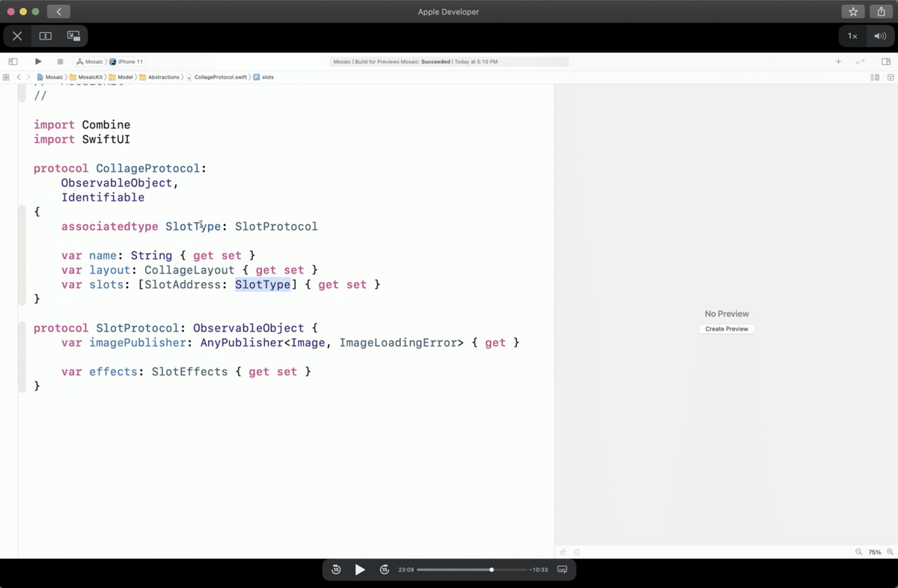Choose iPhone 11 run destination
Screen dimensions: 898x588
(x=126, y=61)
